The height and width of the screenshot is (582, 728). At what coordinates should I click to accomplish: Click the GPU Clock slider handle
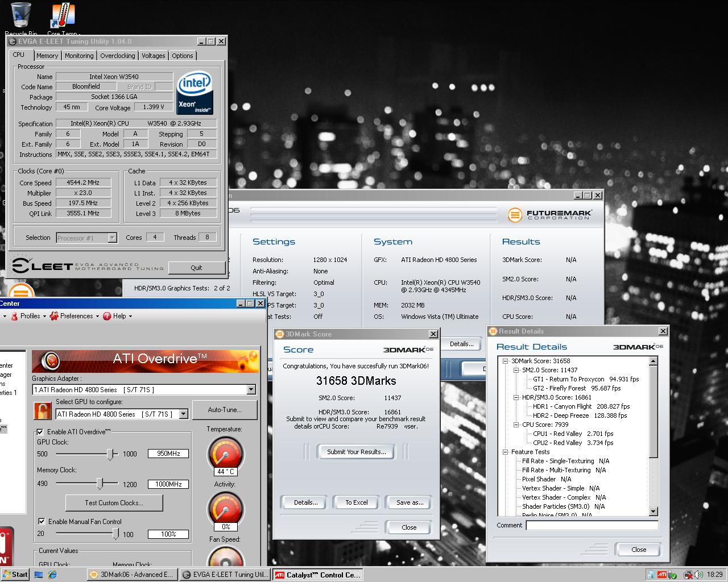pos(110,454)
